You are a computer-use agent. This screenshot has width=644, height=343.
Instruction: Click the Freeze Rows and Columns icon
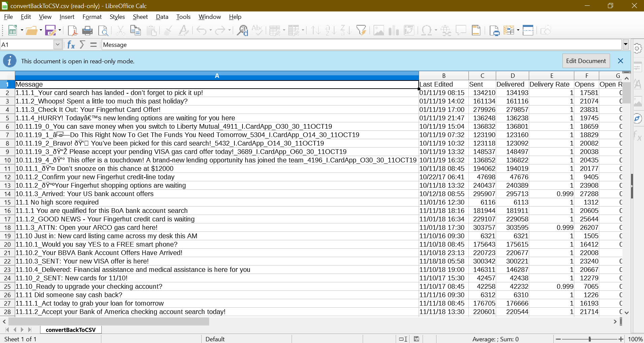509,31
